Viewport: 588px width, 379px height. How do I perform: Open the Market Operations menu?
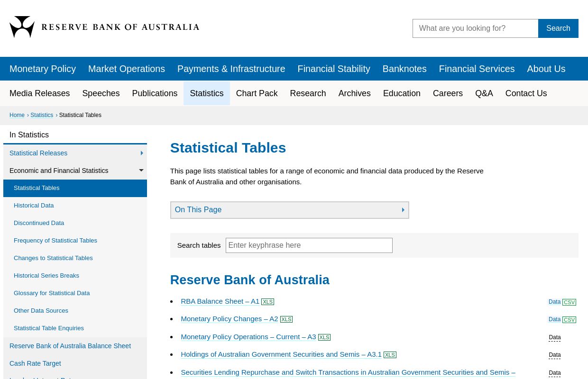(x=127, y=69)
